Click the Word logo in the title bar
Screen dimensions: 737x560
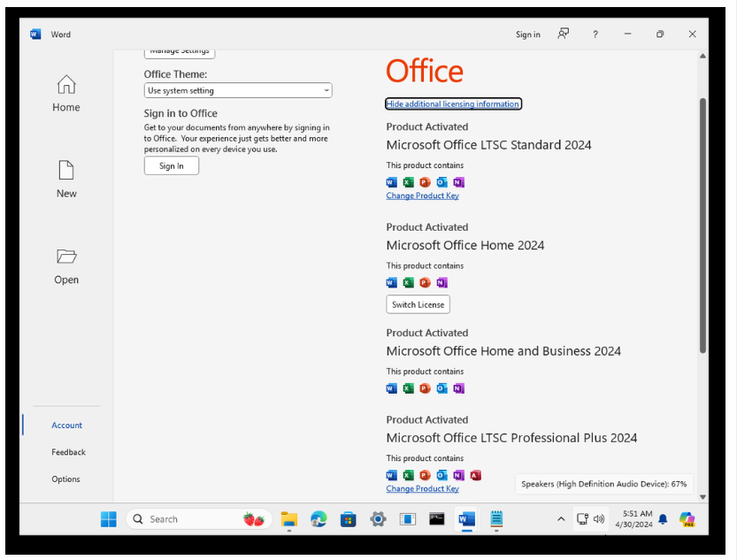tap(35, 35)
